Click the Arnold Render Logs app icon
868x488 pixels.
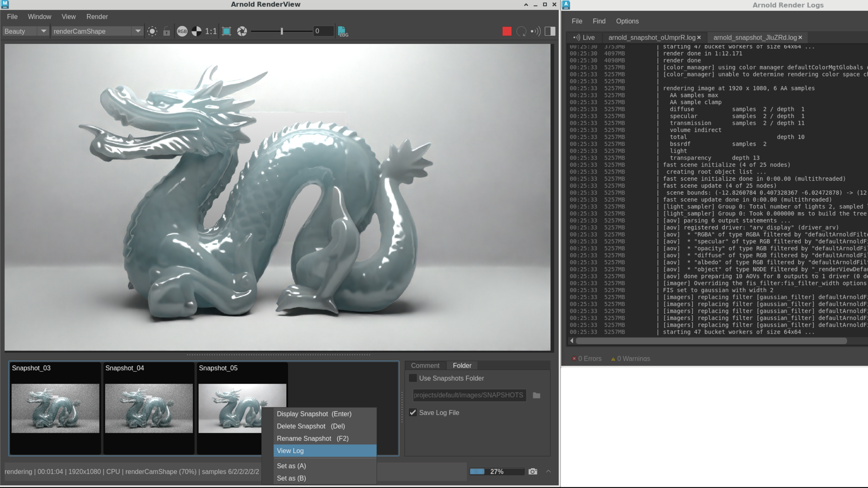(x=566, y=5)
